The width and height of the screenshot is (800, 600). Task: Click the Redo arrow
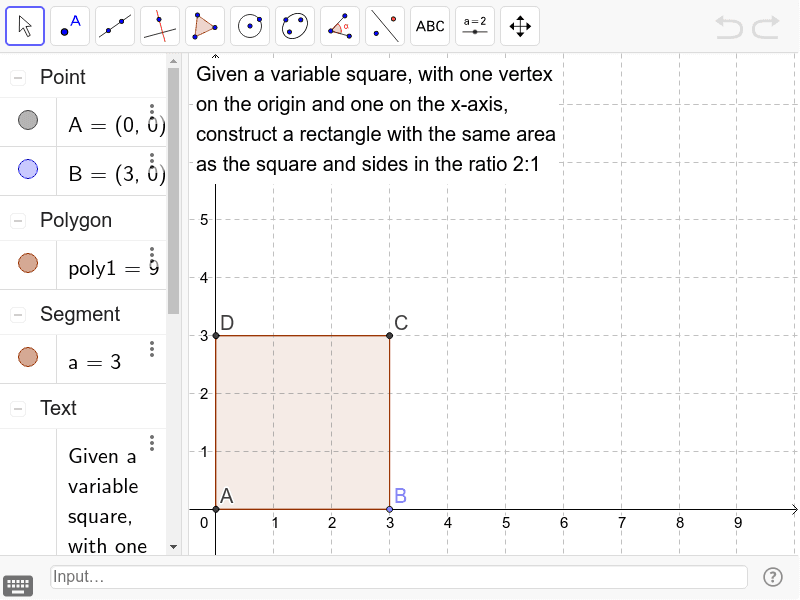pyautogui.click(x=766, y=27)
